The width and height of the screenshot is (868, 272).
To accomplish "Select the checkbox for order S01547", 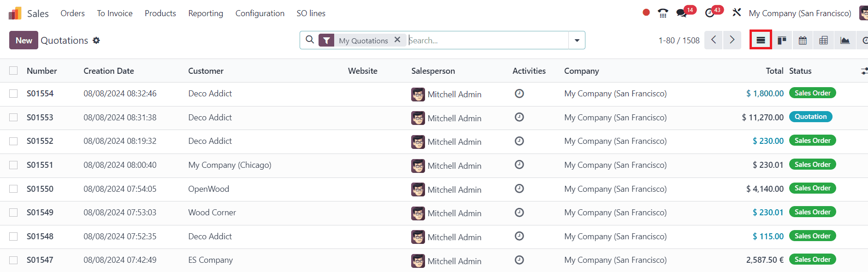I will click(13, 260).
